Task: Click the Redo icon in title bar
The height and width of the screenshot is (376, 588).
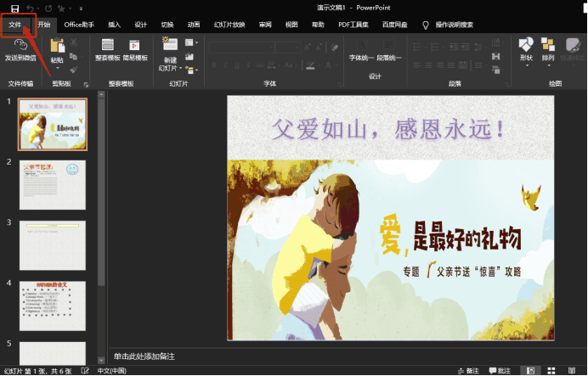Action: point(48,8)
